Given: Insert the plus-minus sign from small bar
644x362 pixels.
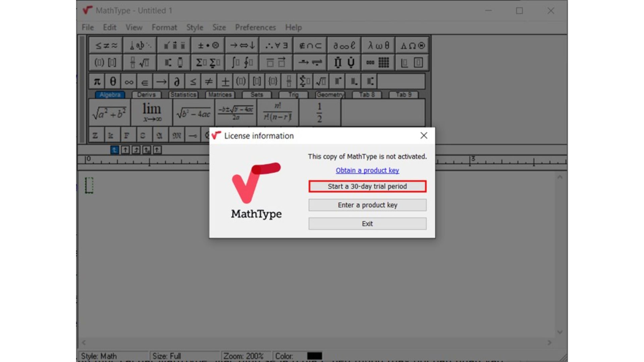Looking at the screenshot, I should pyautogui.click(x=225, y=81).
